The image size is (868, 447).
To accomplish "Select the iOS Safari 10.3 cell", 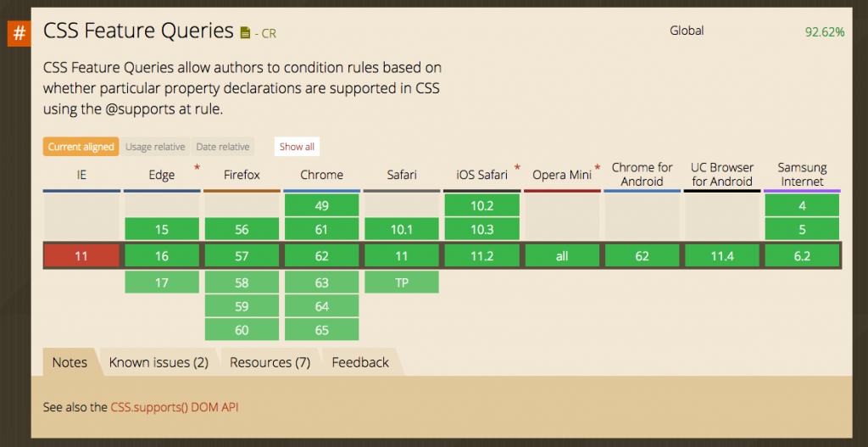I will (x=481, y=229).
